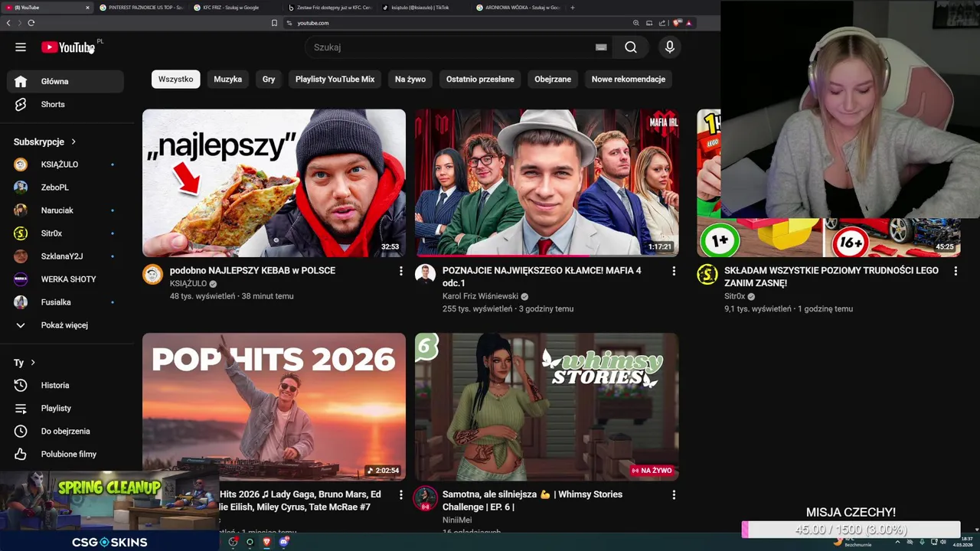Bookmark this page with the bookmark icon
Screen dimensions: 980x551
pos(274,23)
